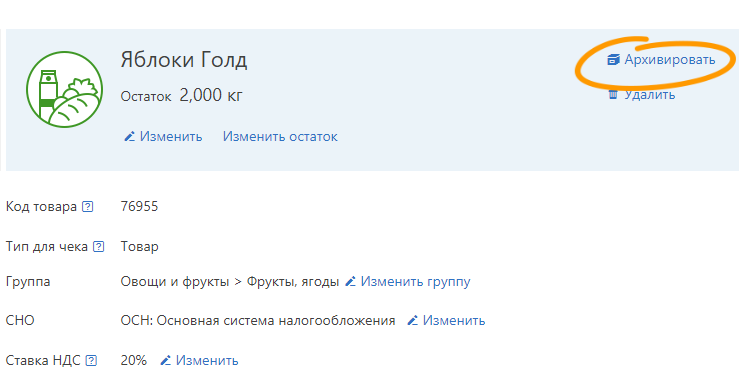Click the stock value 2,000 кг
The image size is (739, 378).
[211, 95]
